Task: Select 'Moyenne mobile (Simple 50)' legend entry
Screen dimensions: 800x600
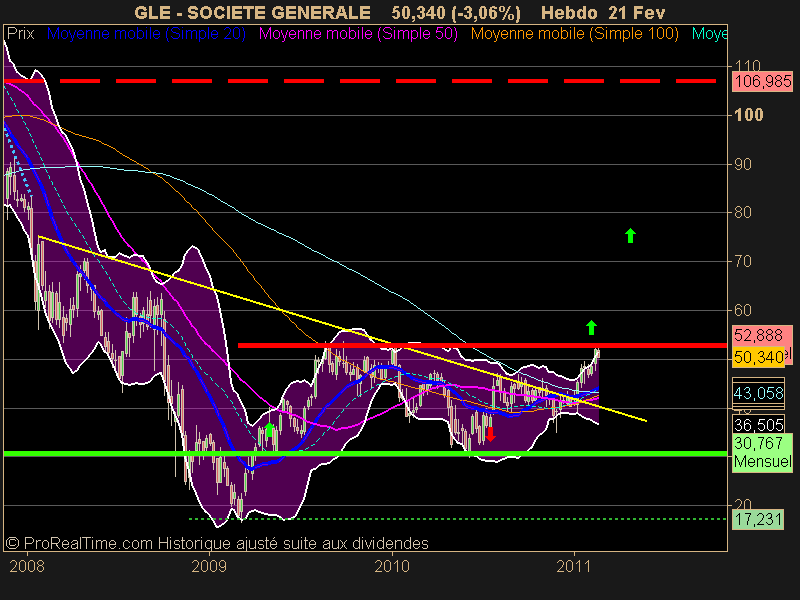Action: tap(358, 34)
